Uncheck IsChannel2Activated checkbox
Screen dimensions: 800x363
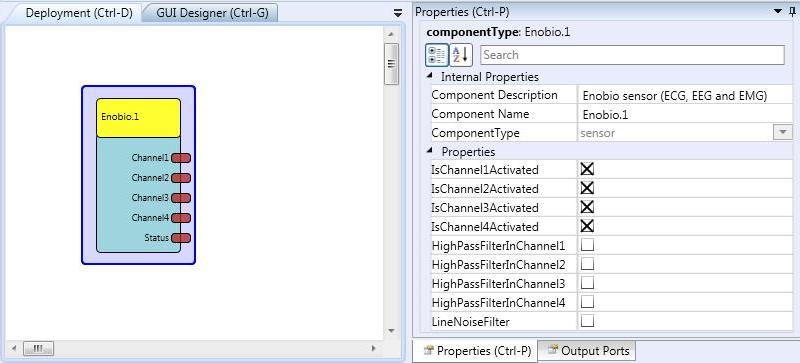tap(587, 188)
